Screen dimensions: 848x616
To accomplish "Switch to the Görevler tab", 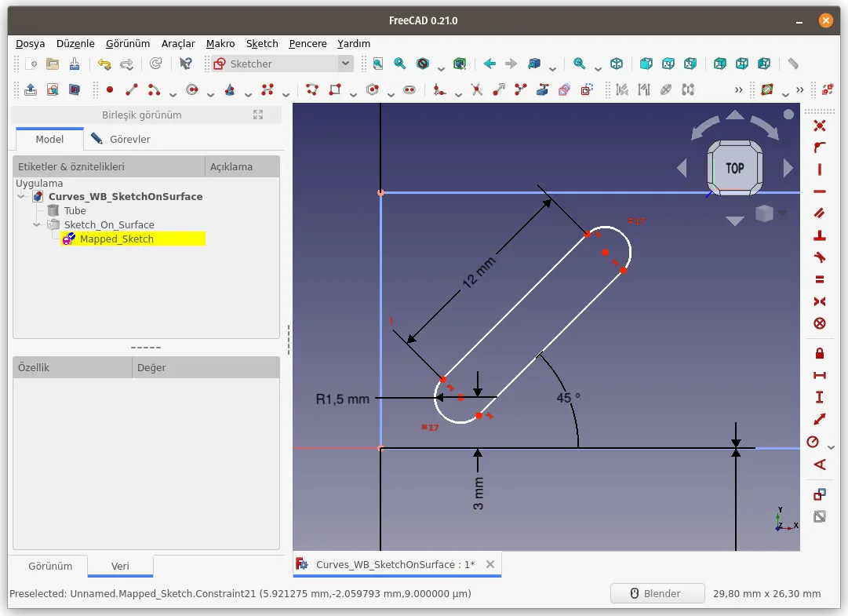I will (129, 139).
